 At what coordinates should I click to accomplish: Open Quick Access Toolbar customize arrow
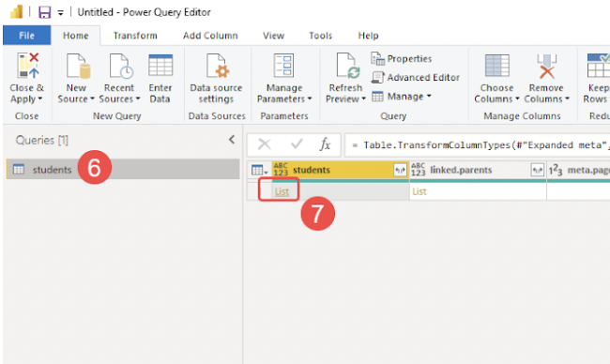coord(61,13)
